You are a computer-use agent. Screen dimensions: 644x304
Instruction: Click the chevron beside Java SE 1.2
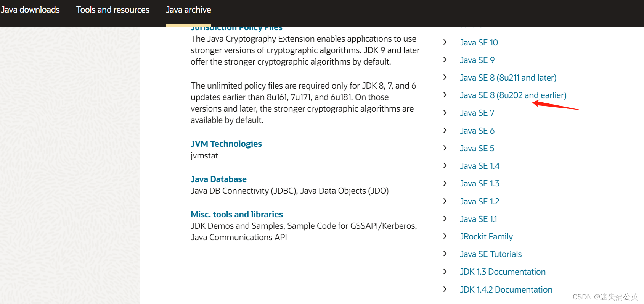point(445,201)
